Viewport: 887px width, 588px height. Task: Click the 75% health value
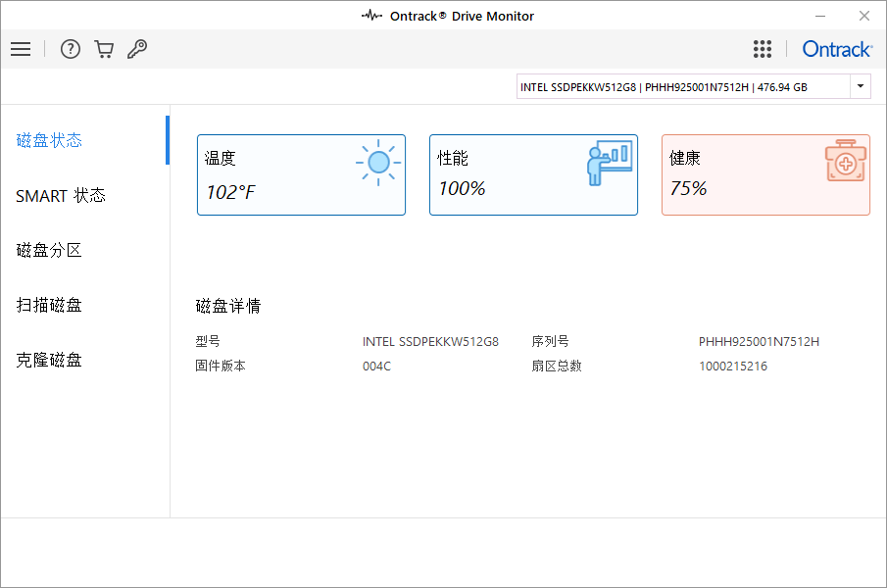click(x=688, y=188)
